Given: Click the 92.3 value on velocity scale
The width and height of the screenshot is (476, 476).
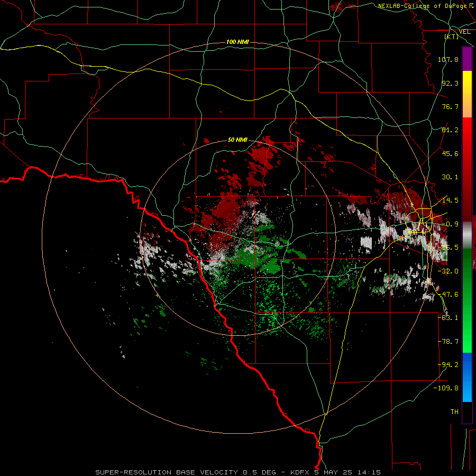Looking at the screenshot, I should click(450, 83).
